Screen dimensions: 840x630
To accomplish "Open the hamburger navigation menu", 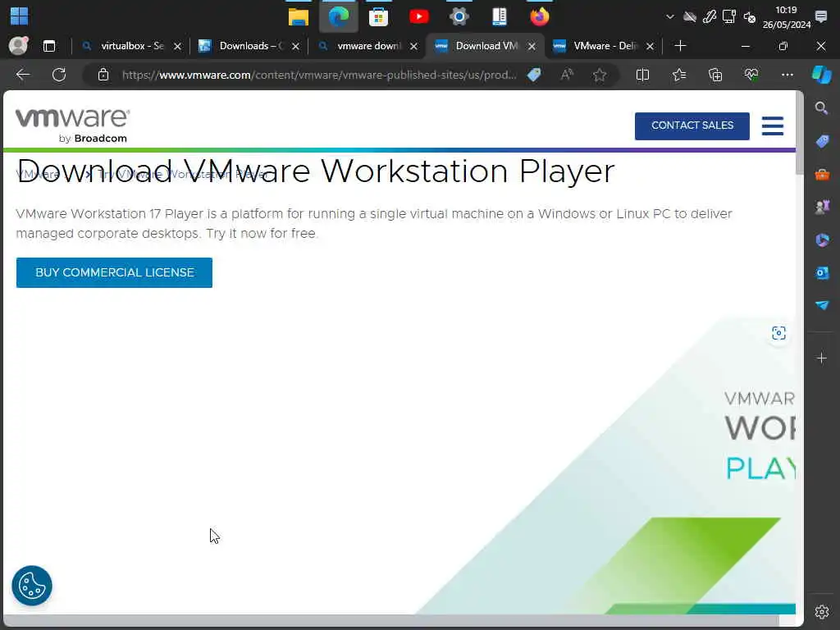I will (773, 126).
